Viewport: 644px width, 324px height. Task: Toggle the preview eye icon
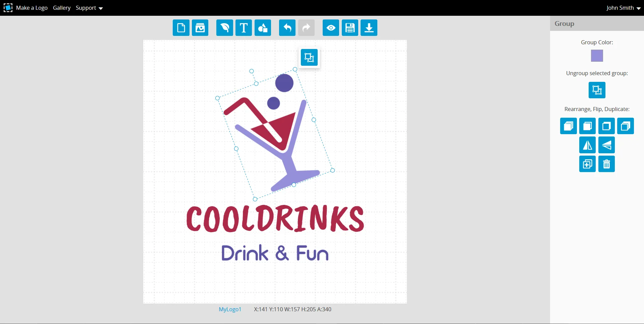[x=331, y=28]
